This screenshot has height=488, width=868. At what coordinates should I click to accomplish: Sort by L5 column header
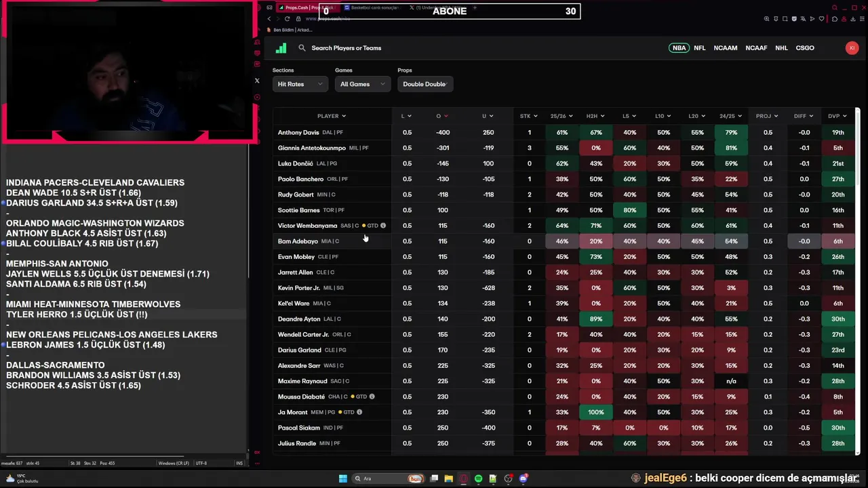[x=629, y=116]
